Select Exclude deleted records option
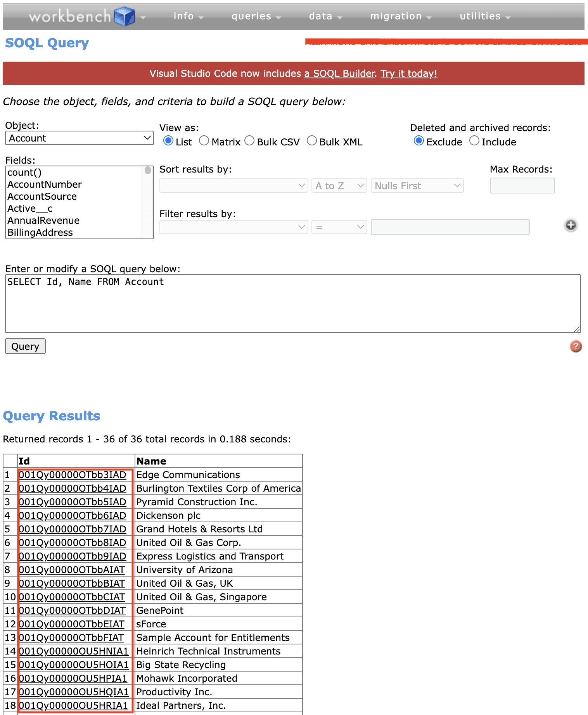The width and height of the screenshot is (588, 715). click(419, 141)
